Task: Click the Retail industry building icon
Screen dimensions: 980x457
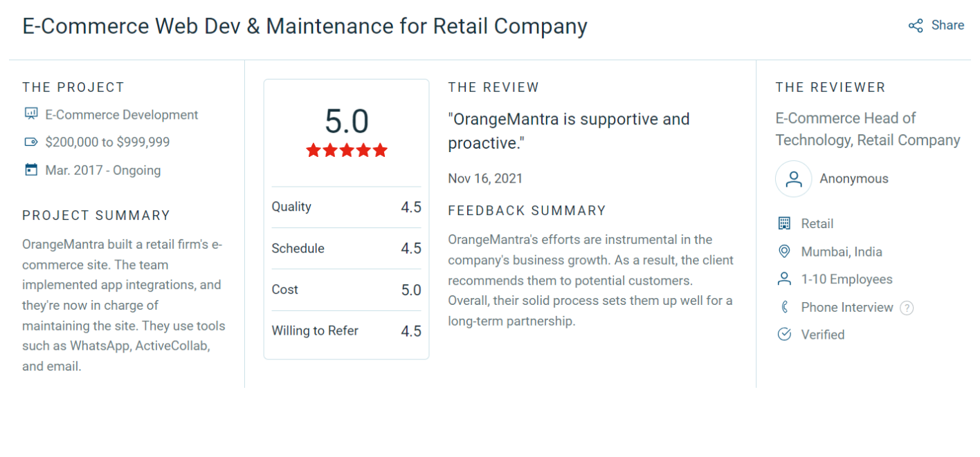Action: pyautogui.click(x=784, y=223)
